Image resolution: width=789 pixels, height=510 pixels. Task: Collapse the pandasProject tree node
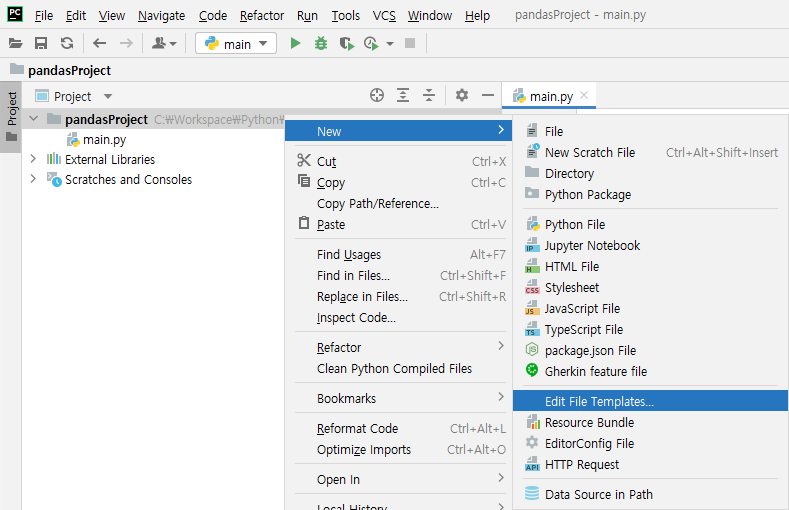34,119
